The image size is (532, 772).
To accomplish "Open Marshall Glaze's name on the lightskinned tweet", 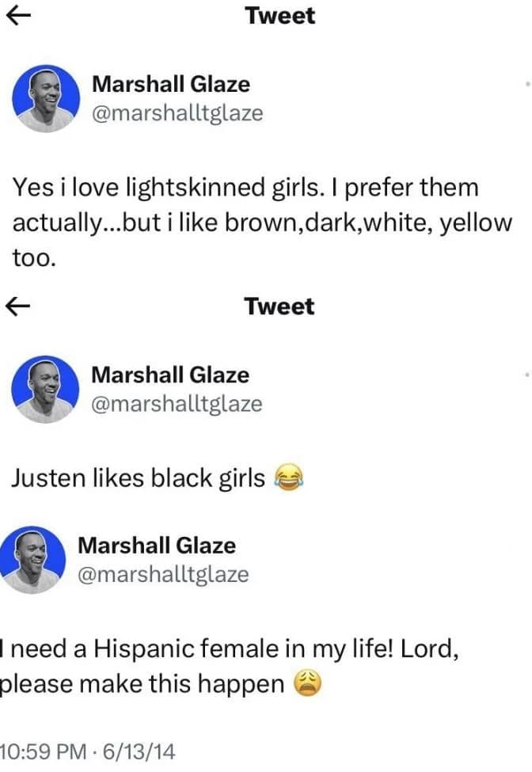I will (x=171, y=83).
